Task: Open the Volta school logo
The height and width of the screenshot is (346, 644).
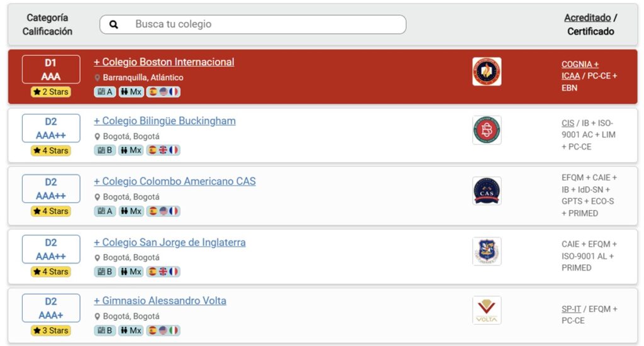Action: tap(487, 310)
